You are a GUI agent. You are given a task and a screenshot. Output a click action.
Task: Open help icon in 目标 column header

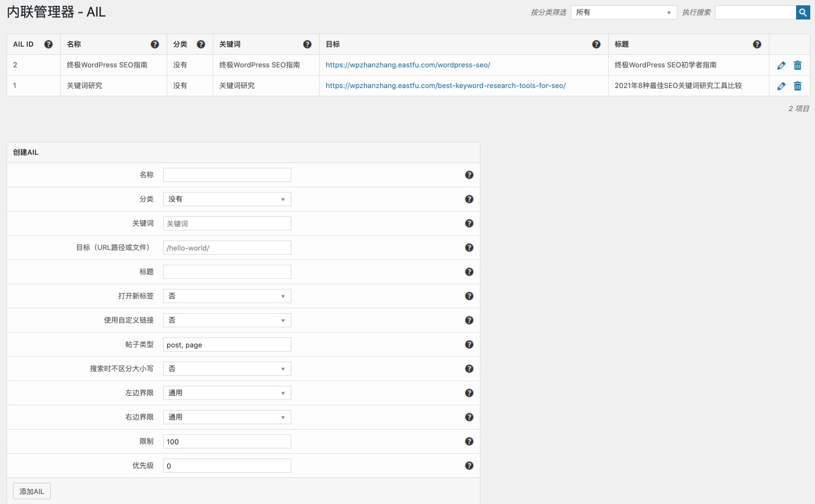tap(596, 44)
